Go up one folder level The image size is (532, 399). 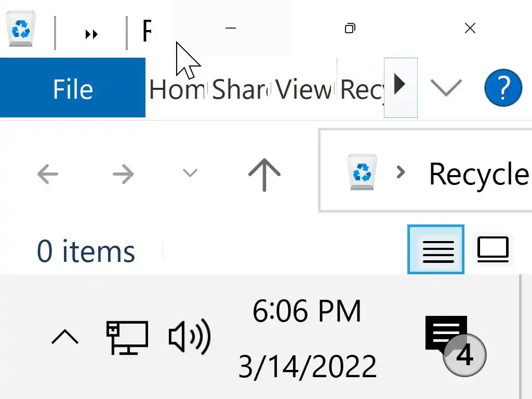click(x=264, y=174)
